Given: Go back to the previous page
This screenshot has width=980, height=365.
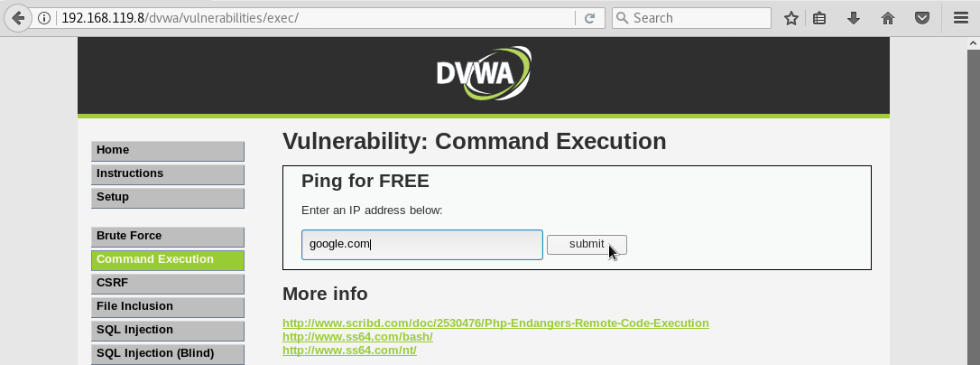Looking at the screenshot, I should pos(17,18).
